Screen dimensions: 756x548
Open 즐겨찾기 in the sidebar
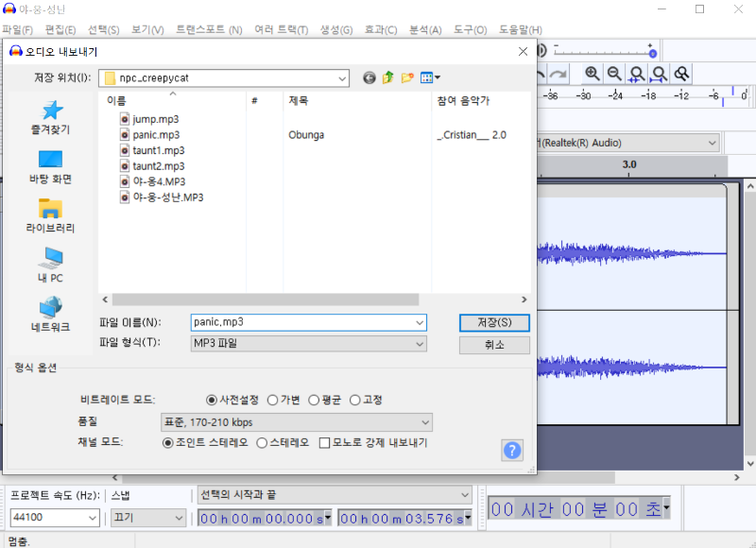click(51, 117)
